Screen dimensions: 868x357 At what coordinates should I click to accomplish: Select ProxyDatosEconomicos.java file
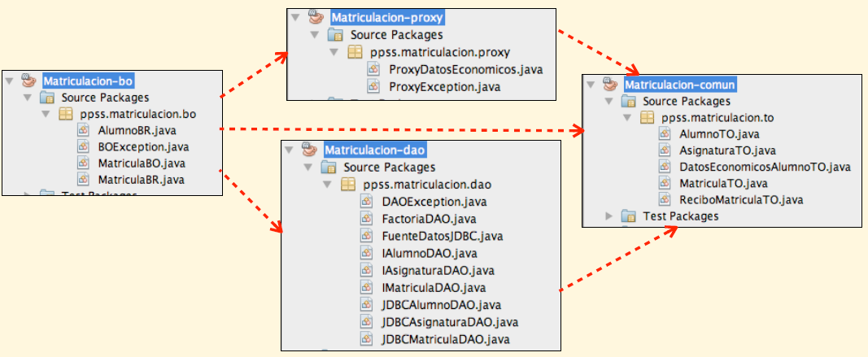coord(465,69)
